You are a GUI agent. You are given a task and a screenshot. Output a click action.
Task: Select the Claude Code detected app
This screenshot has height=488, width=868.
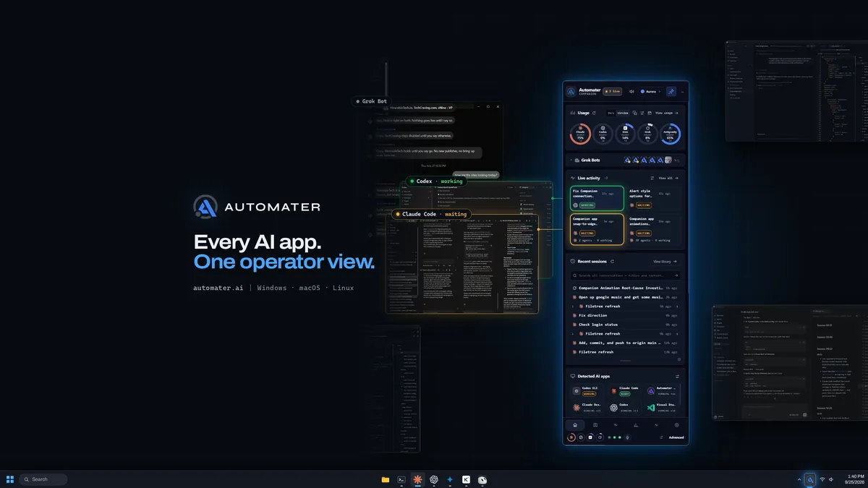click(625, 391)
